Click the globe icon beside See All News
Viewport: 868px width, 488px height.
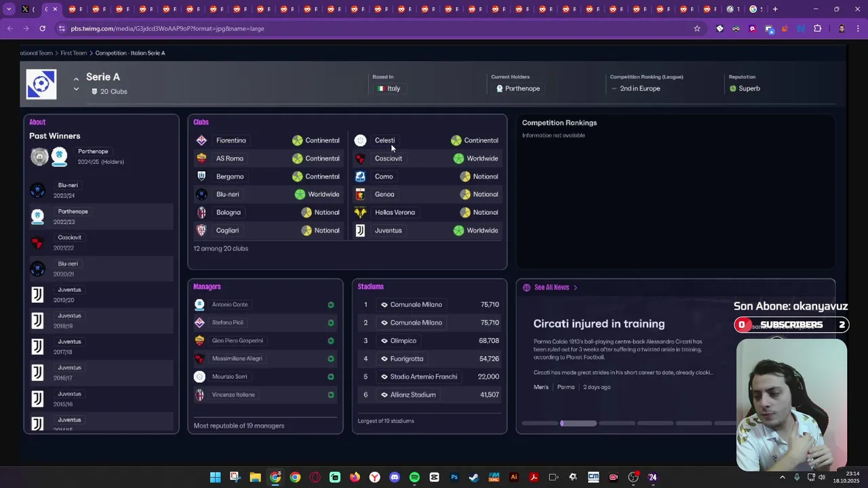(526, 287)
